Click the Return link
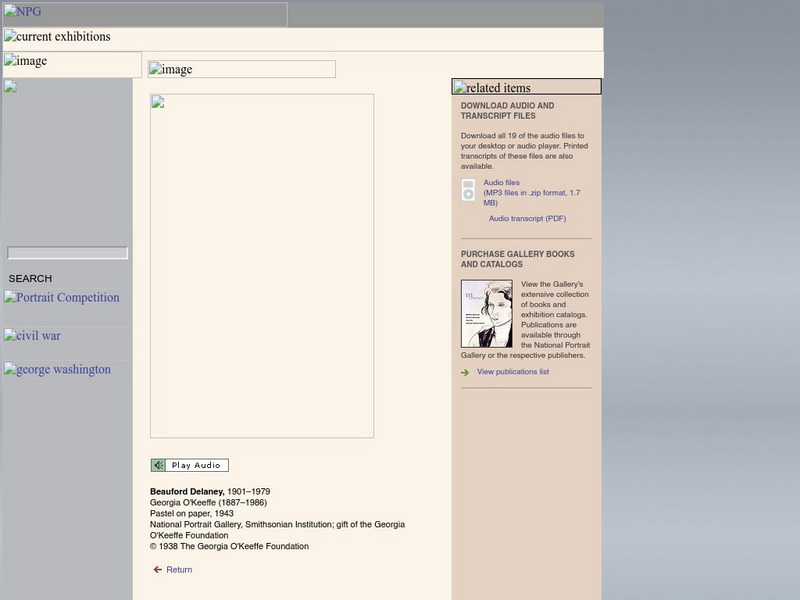The width and height of the screenshot is (800, 600). (x=179, y=570)
